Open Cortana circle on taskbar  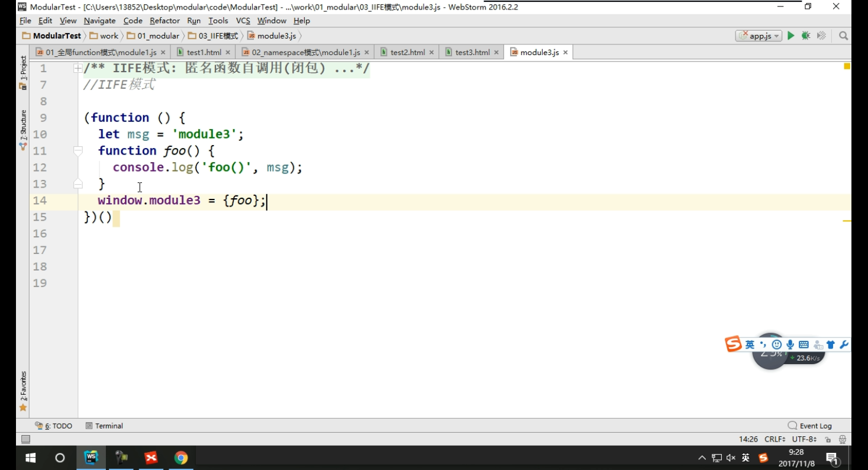tap(60, 458)
